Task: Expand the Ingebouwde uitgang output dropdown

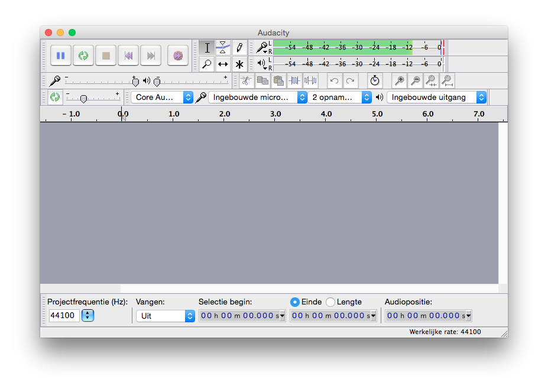Action: tap(437, 98)
